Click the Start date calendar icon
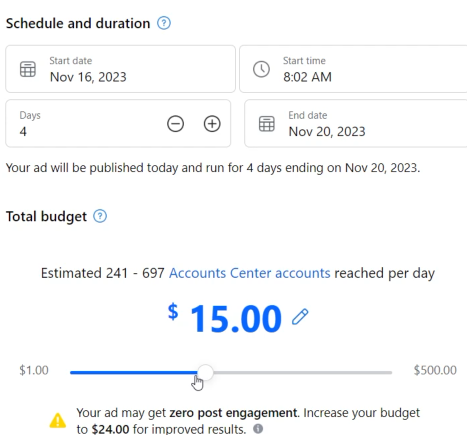Viewport: 467px width, 435px height. pos(28,69)
